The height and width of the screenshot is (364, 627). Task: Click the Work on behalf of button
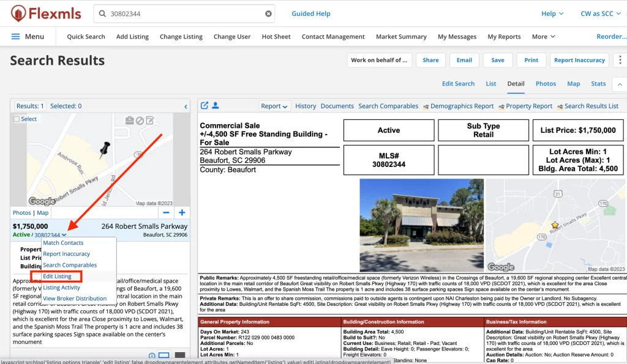point(379,60)
